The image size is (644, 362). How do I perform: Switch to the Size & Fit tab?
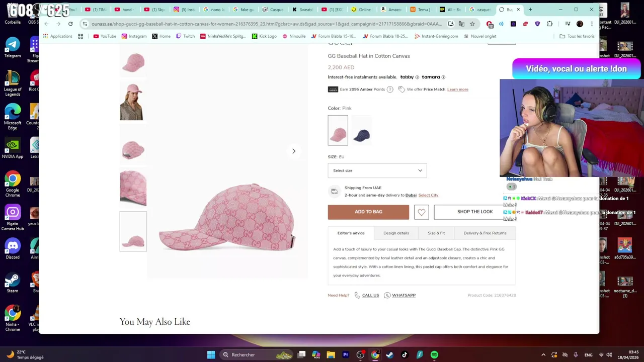point(436,233)
